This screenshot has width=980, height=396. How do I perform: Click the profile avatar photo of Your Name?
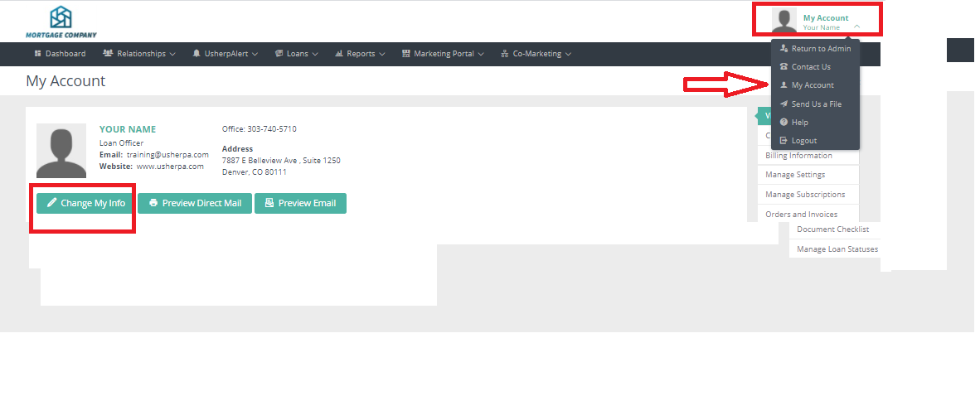point(61,151)
